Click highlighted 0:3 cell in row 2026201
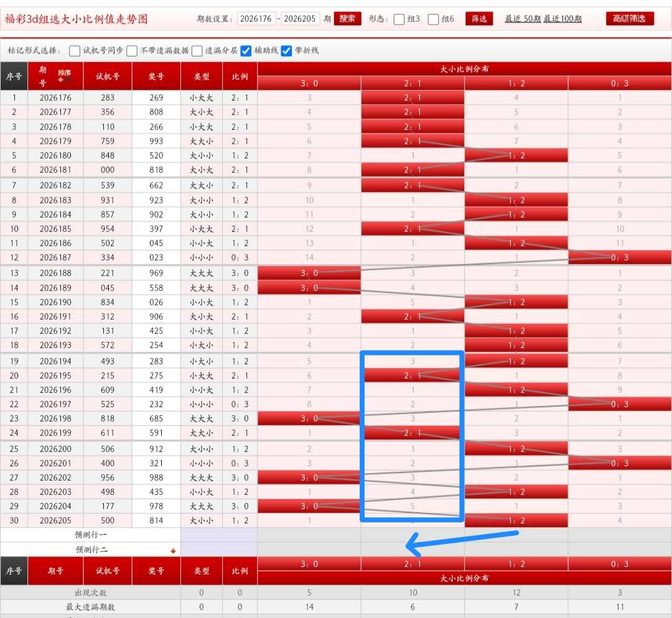 tap(620, 463)
